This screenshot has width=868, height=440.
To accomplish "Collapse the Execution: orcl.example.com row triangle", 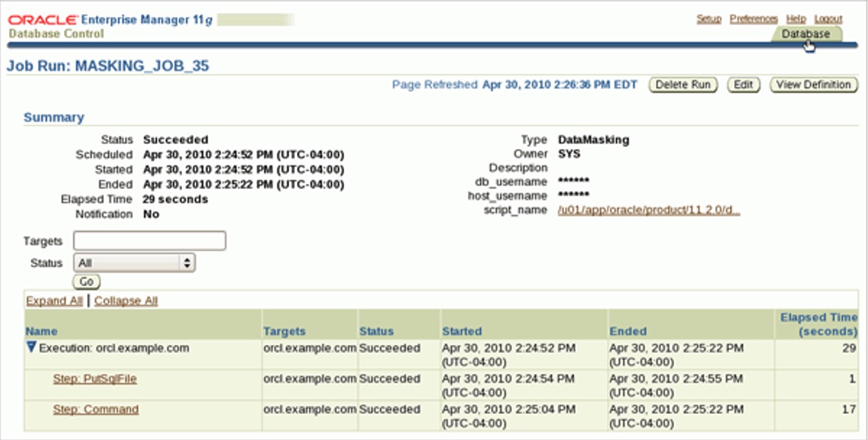I will pyautogui.click(x=32, y=347).
